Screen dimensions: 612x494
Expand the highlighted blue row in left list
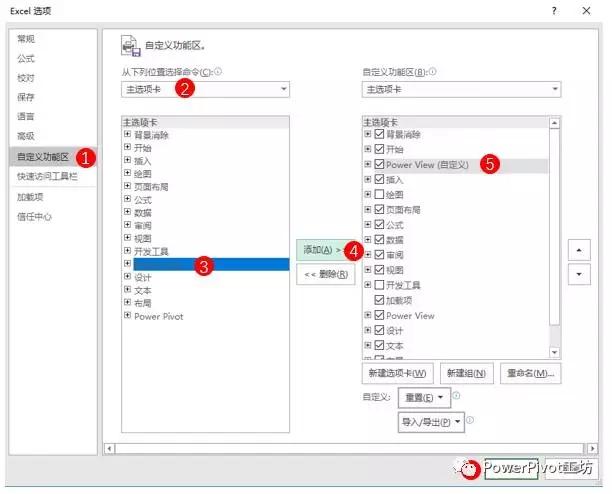click(x=127, y=263)
